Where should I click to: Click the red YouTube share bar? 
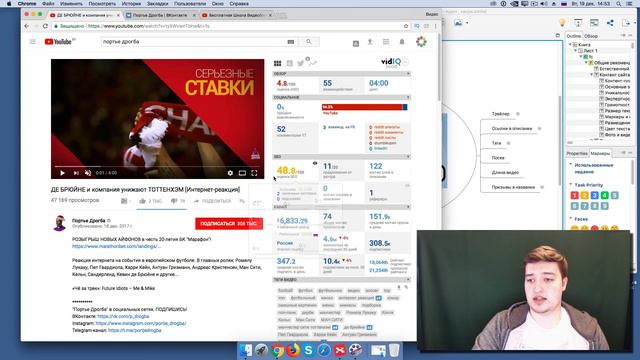coord(362,107)
